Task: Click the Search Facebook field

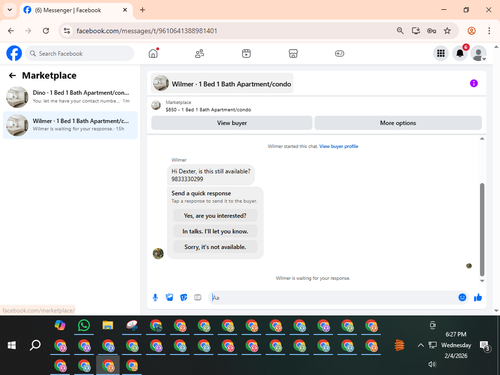Action: pos(79,53)
